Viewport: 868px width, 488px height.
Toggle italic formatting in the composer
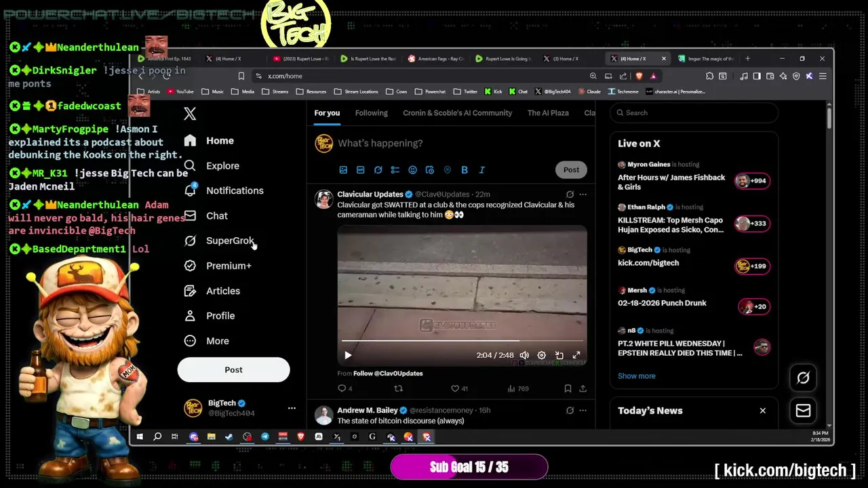coord(482,169)
